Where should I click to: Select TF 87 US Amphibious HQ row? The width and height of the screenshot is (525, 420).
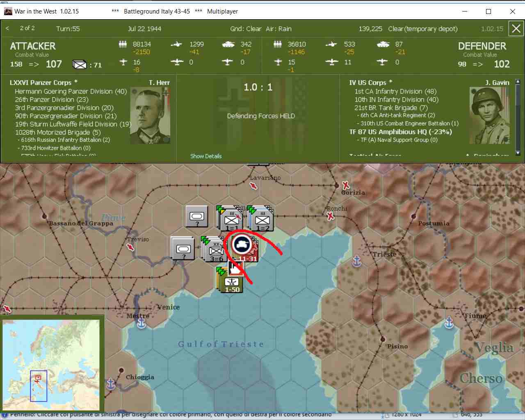tap(401, 132)
